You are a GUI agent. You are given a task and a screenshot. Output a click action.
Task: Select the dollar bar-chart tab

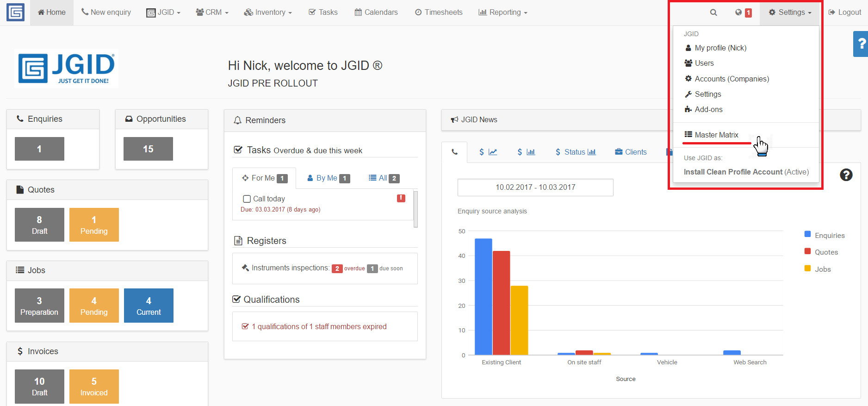[x=526, y=152]
